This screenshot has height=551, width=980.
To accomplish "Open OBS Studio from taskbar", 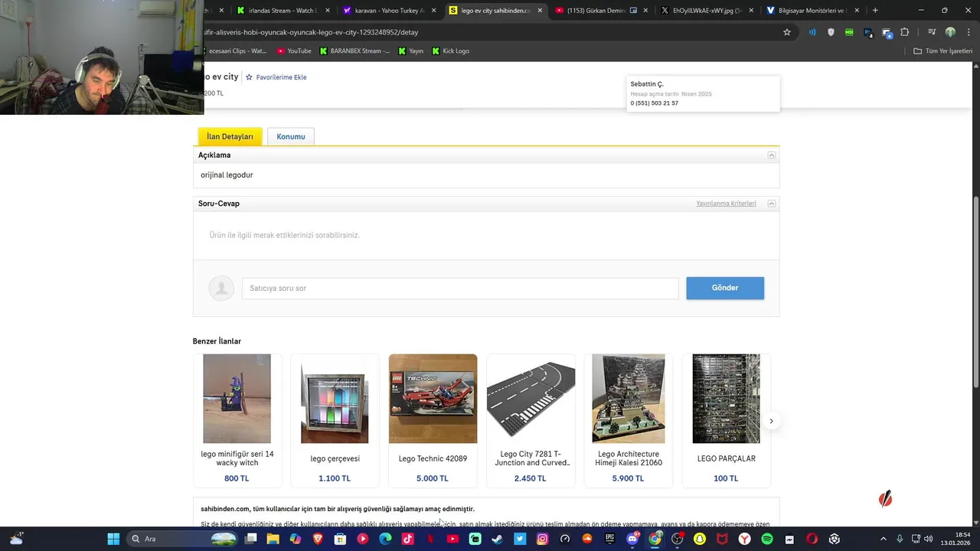I will [678, 539].
